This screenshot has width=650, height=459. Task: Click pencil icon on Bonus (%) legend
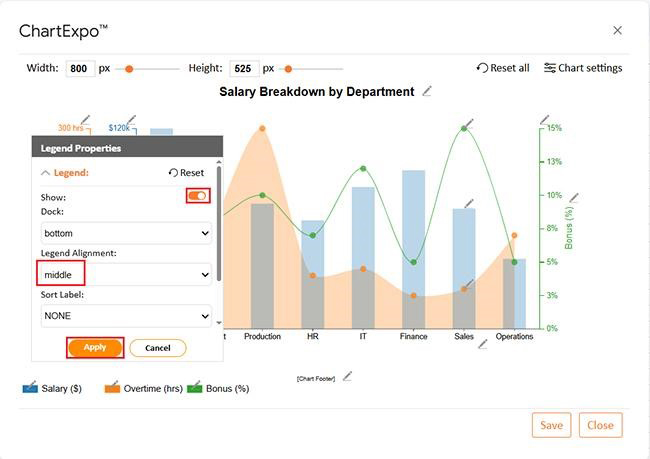pos(195,386)
